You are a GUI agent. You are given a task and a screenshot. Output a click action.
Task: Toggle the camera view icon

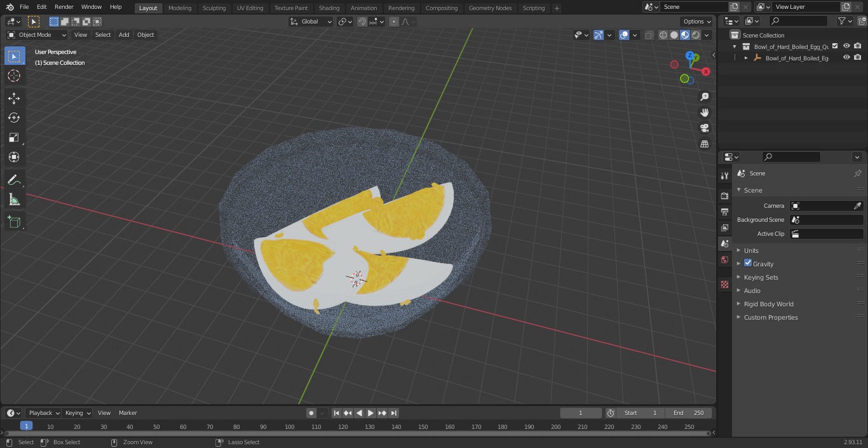(704, 128)
